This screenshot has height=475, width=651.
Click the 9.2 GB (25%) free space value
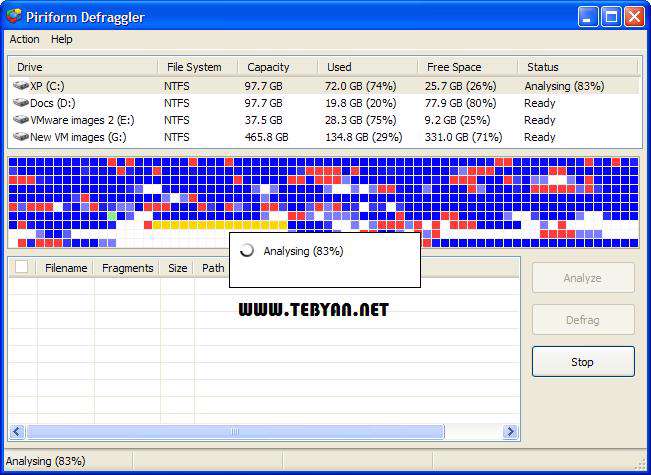(x=457, y=120)
